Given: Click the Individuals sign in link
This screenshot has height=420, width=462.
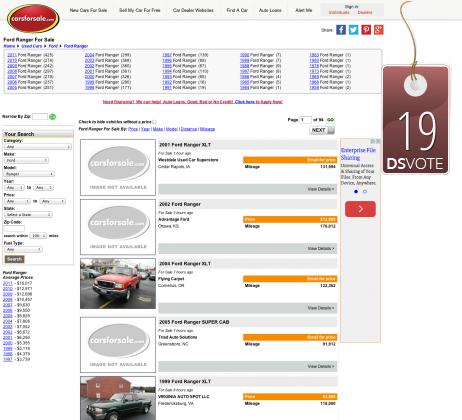Looking at the screenshot, I should pos(339,12).
